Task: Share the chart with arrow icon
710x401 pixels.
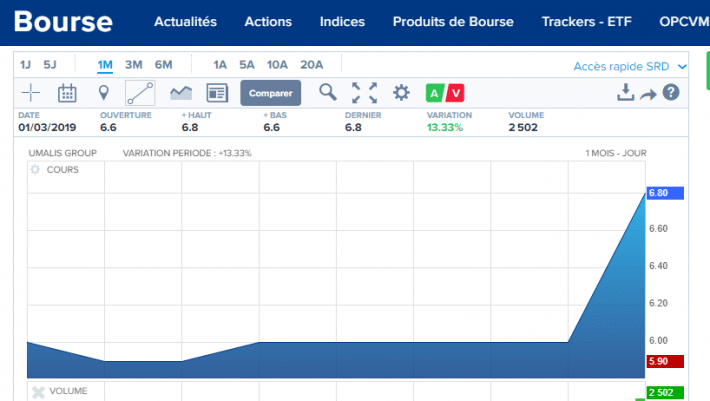Action: [x=648, y=94]
